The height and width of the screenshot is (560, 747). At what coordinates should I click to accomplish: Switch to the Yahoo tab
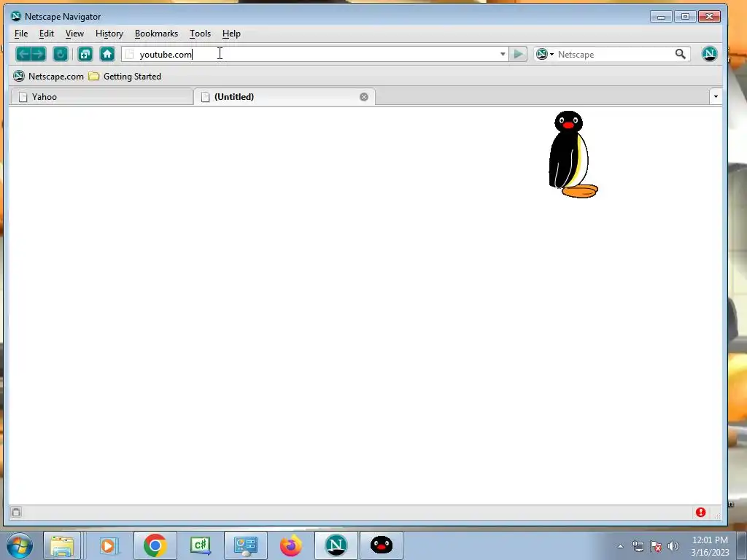coord(101,97)
